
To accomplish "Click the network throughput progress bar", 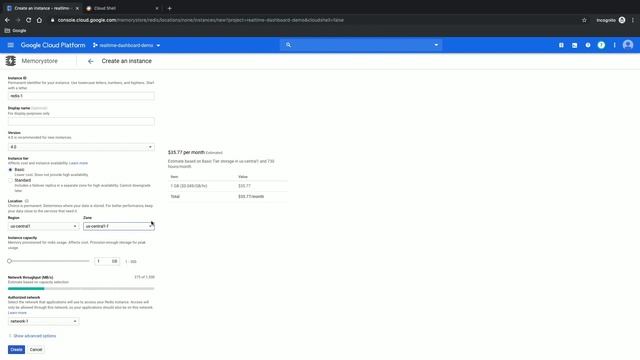I will [81, 289].
